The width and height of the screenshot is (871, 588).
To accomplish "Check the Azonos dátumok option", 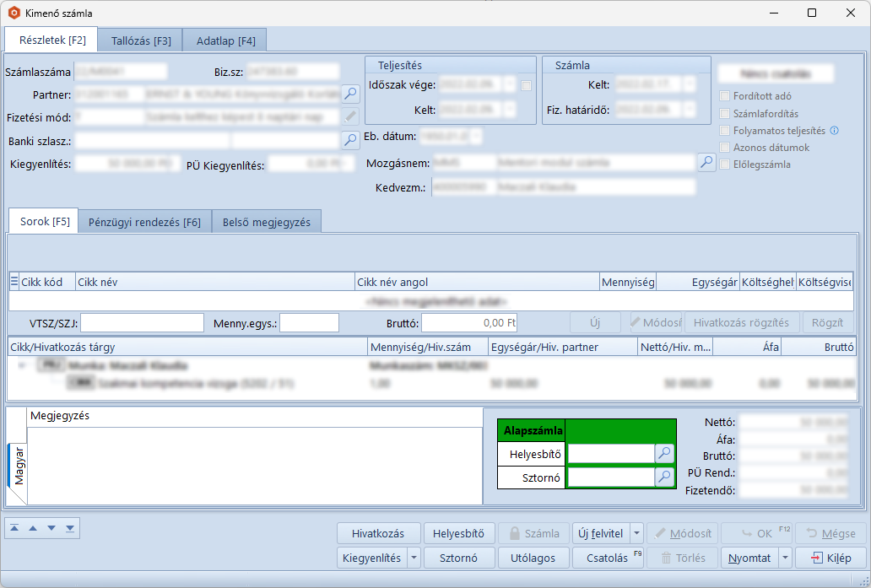I will tap(724, 148).
